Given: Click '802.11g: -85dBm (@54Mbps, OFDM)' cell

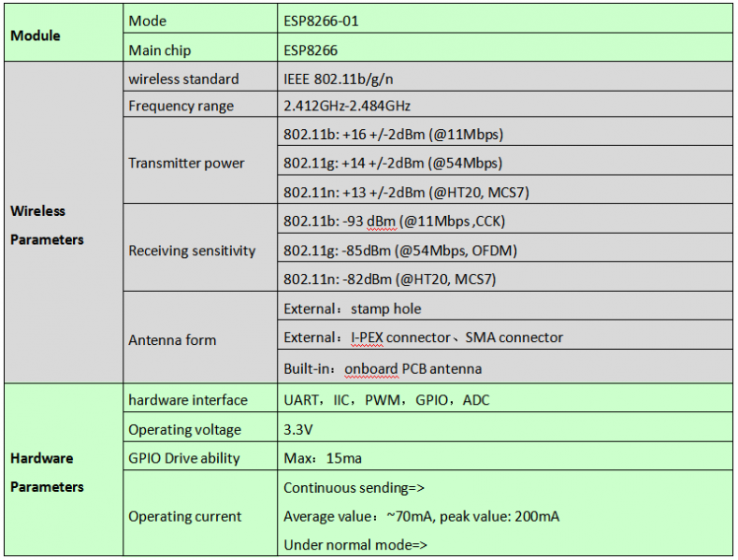Looking at the screenshot, I should click(x=504, y=248).
